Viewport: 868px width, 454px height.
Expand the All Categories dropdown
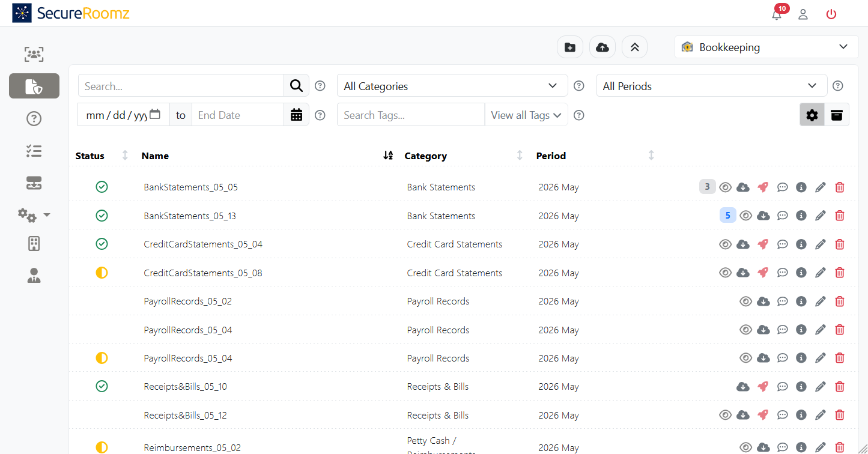click(x=452, y=86)
